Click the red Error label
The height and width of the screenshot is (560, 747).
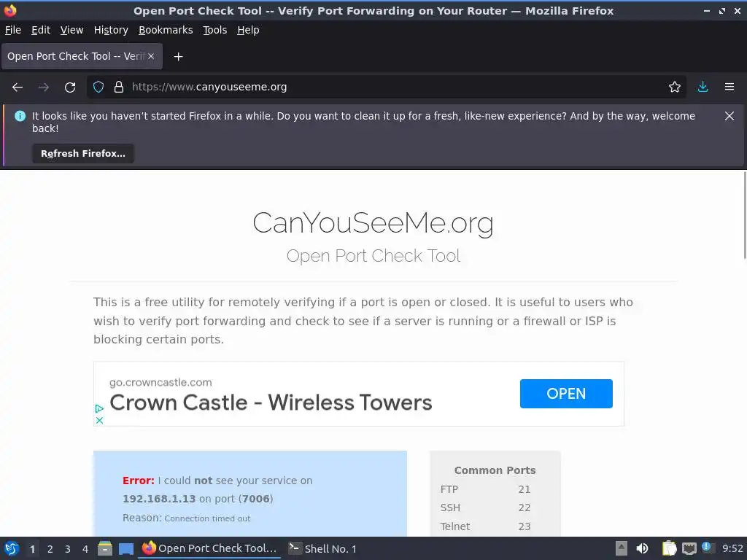(x=138, y=481)
